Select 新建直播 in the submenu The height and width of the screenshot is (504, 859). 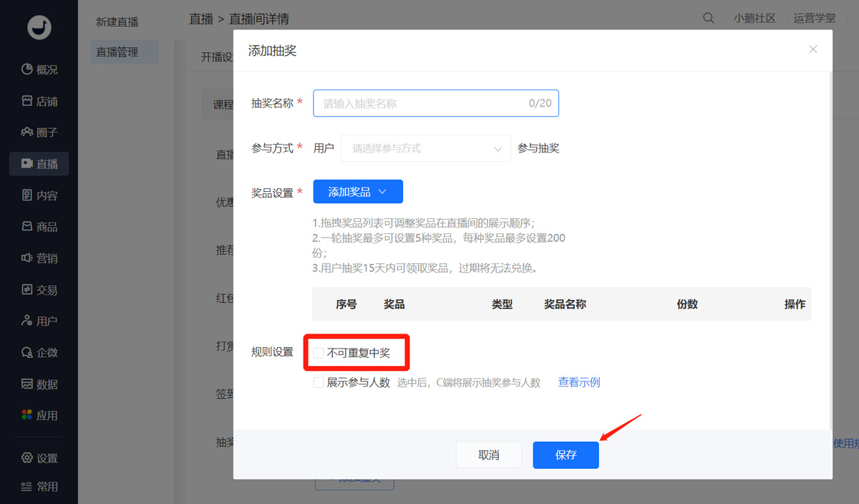pyautogui.click(x=117, y=22)
